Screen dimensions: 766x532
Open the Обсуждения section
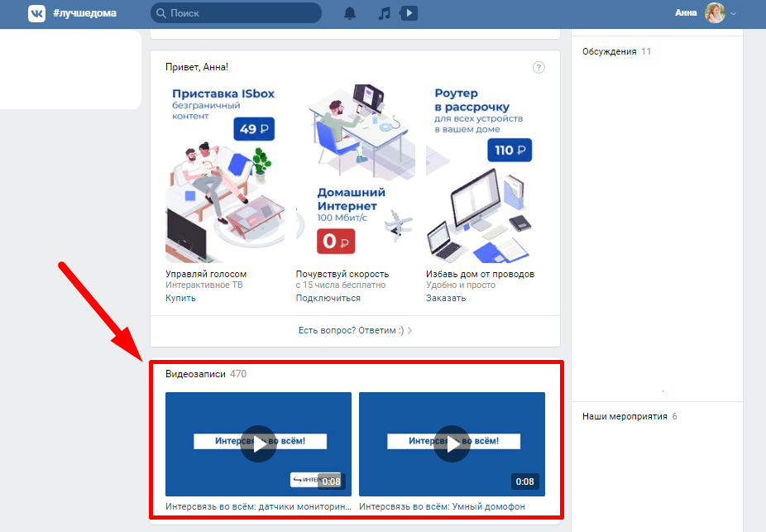click(609, 51)
